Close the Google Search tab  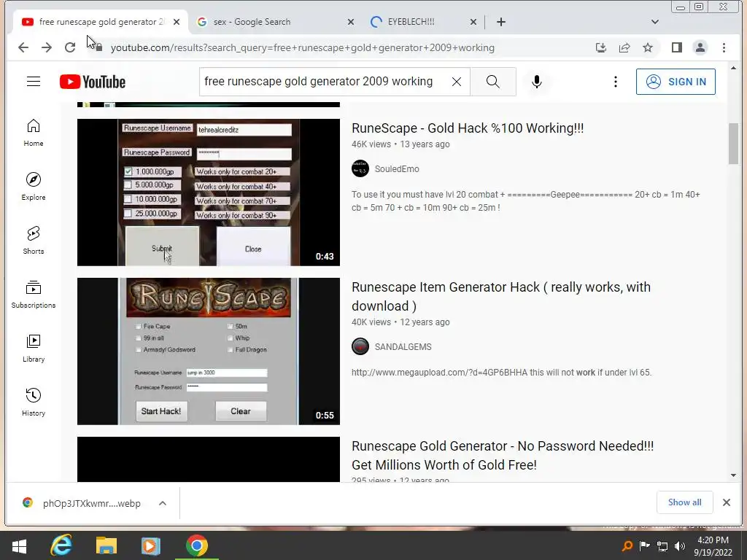[351, 22]
